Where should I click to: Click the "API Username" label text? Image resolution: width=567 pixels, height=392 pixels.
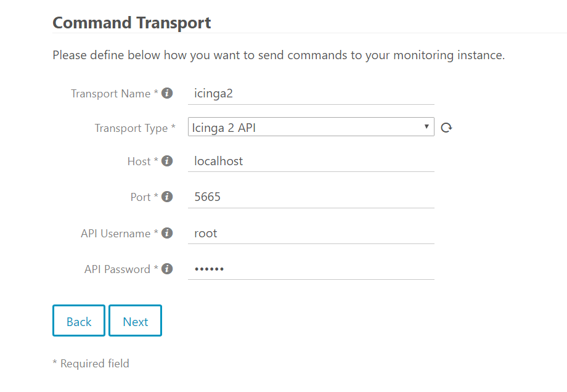[x=116, y=234]
